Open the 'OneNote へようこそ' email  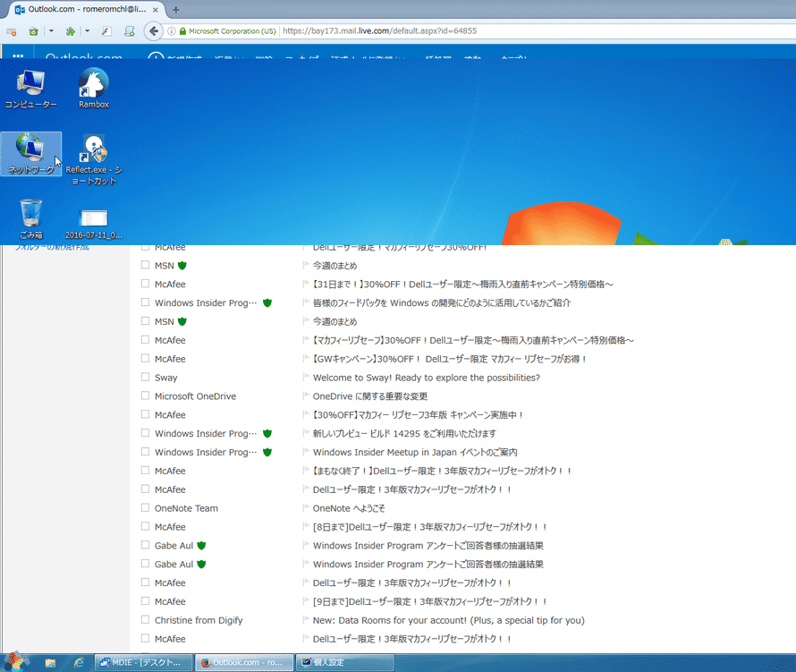(349, 508)
